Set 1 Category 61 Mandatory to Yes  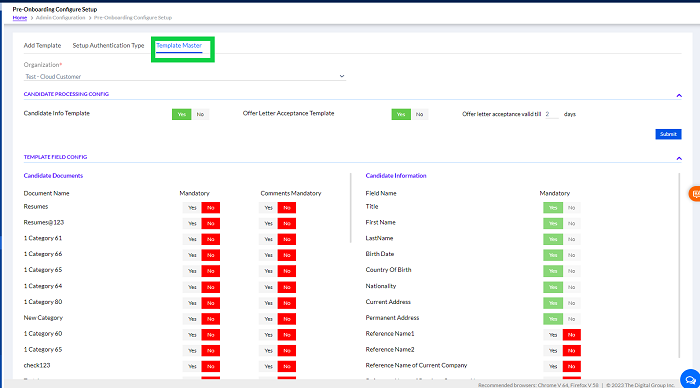pos(192,239)
